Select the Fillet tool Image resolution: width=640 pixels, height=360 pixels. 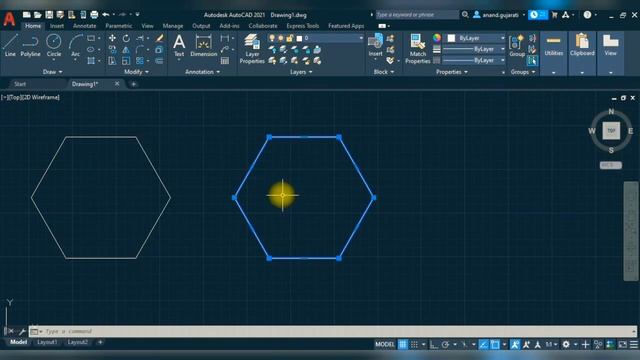pyautogui.click(x=140, y=50)
